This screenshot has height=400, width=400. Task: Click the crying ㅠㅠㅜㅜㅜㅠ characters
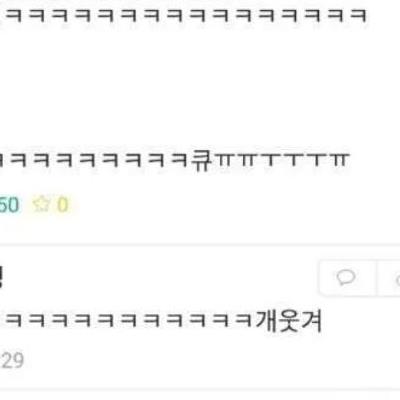point(281,161)
